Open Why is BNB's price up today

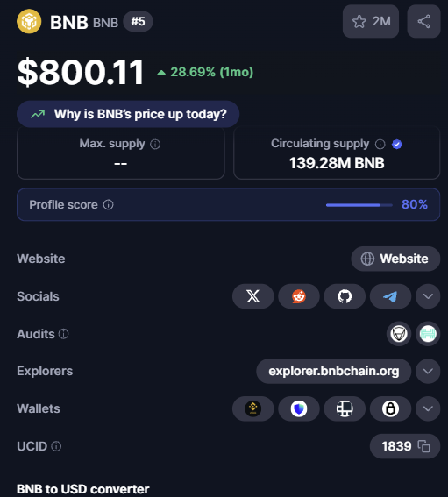[128, 114]
